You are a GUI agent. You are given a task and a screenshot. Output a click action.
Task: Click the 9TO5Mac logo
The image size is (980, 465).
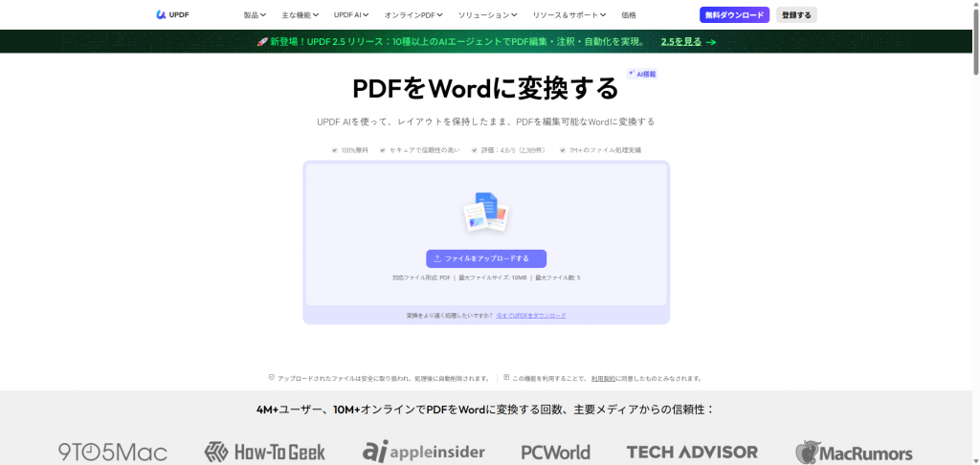click(113, 452)
